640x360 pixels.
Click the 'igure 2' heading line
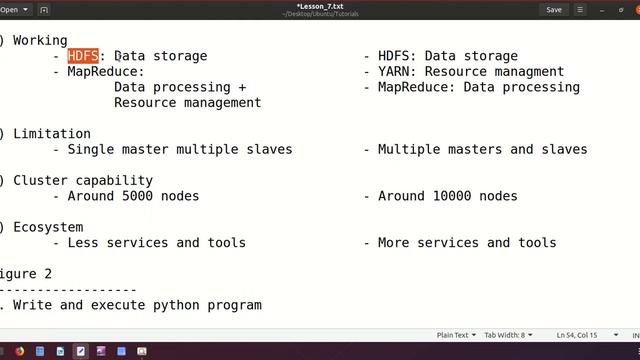26,274
